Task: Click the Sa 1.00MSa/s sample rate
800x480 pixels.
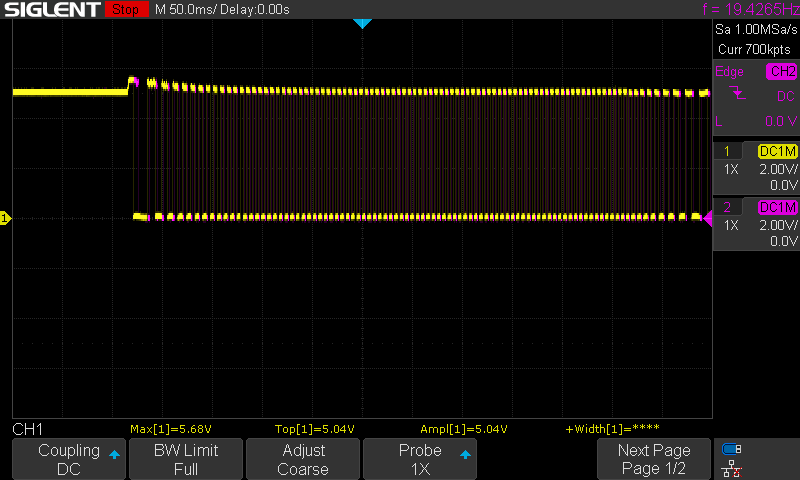Action: click(x=756, y=30)
